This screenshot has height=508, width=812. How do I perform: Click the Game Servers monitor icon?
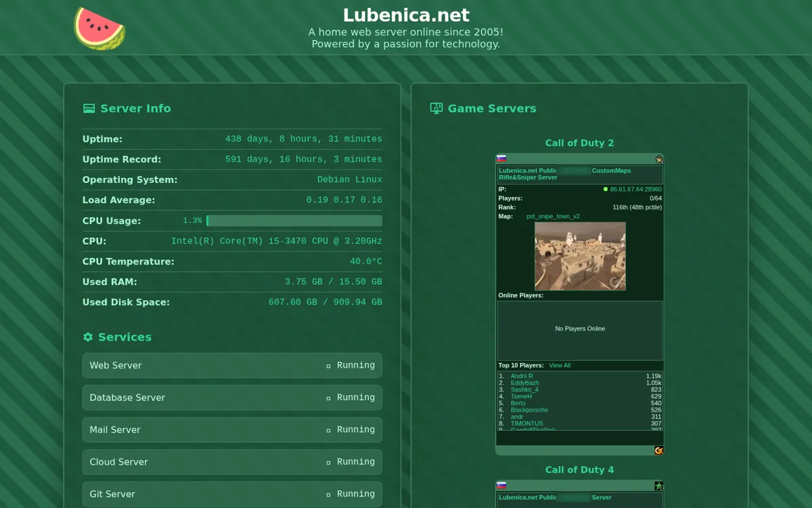[436, 108]
